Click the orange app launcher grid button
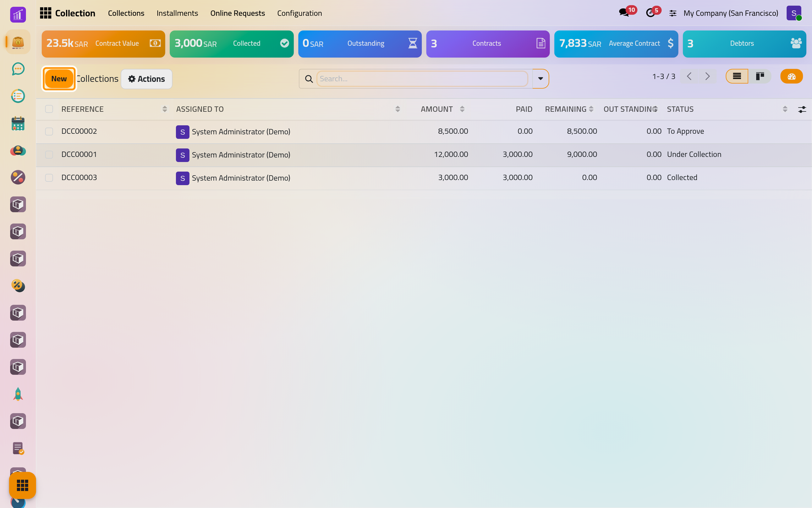Screen dimensions: 812x508 [22, 485]
